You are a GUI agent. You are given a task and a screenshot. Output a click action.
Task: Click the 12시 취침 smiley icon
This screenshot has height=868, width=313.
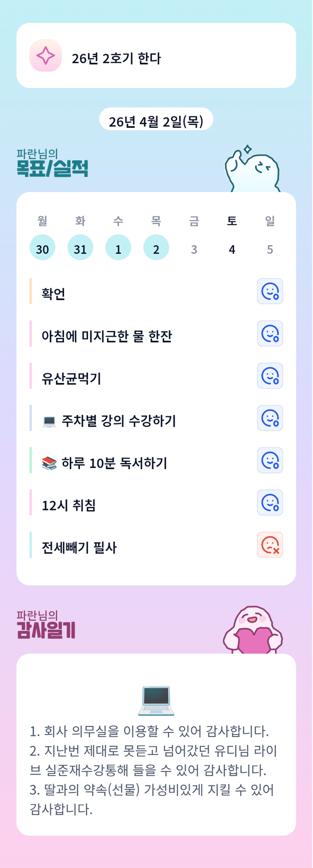270,502
